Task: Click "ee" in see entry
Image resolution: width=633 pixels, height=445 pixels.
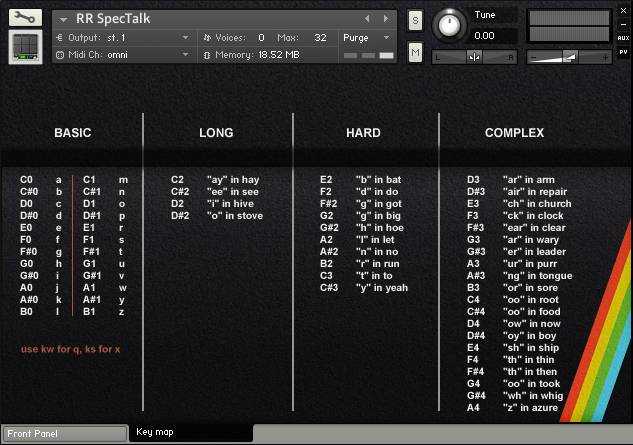Action: point(233,192)
